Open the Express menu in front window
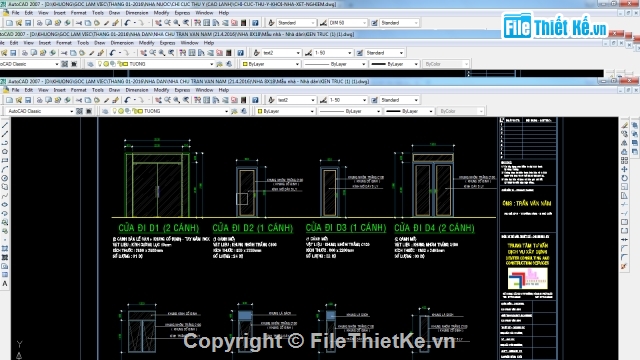The image size is (640, 360). click(182, 90)
